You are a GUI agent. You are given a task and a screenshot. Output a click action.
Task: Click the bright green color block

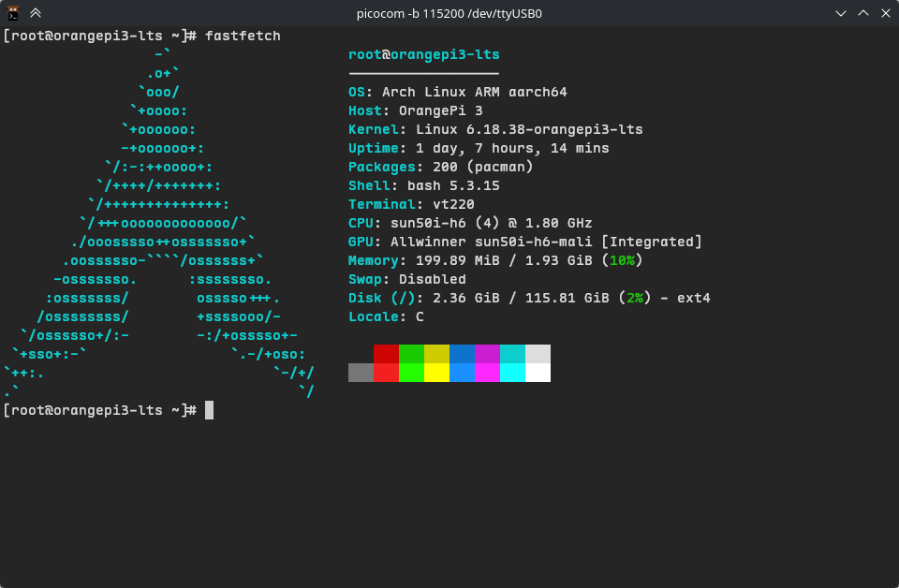coord(411,373)
